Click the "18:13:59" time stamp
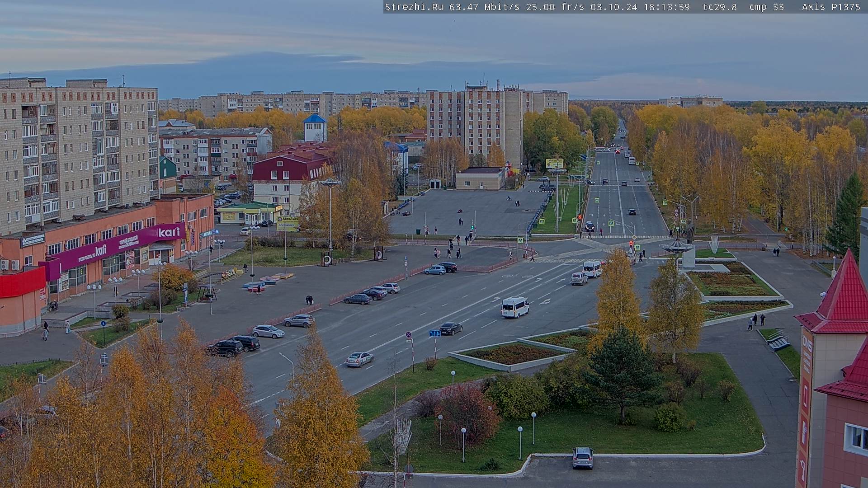This screenshot has height=488, width=868. (x=667, y=7)
